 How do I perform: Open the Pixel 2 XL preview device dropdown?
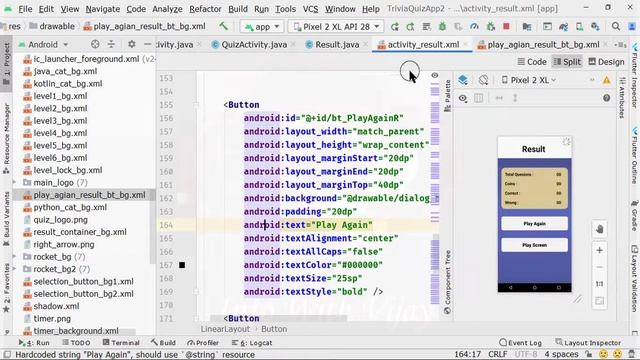pyautogui.click(x=529, y=80)
